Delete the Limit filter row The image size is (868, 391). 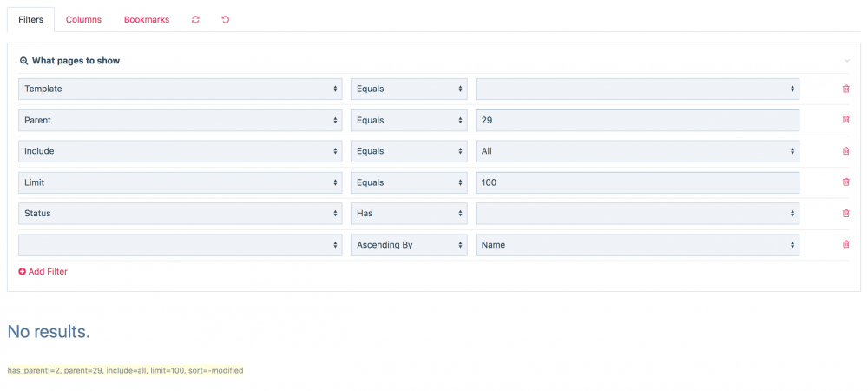[845, 182]
